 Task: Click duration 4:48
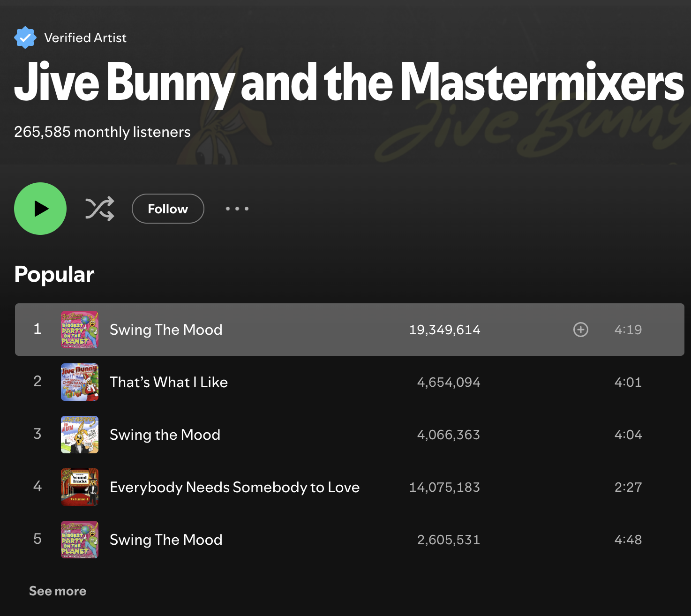coord(628,540)
